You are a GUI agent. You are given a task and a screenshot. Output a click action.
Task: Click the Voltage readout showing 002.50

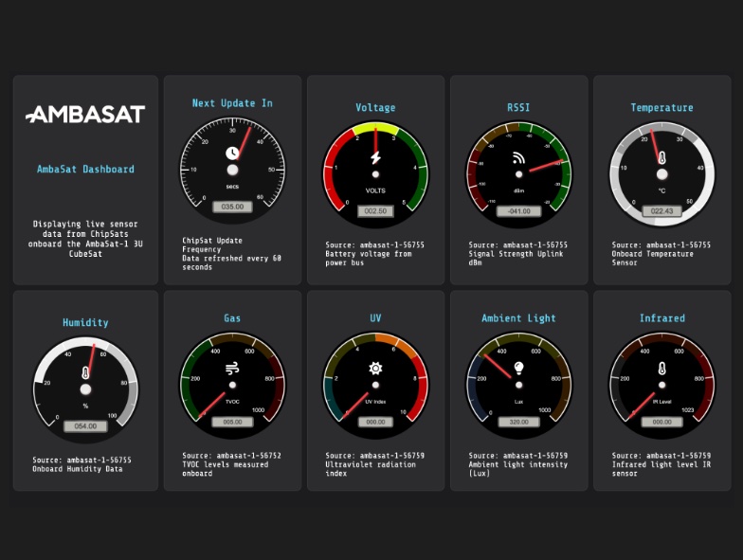(x=375, y=211)
